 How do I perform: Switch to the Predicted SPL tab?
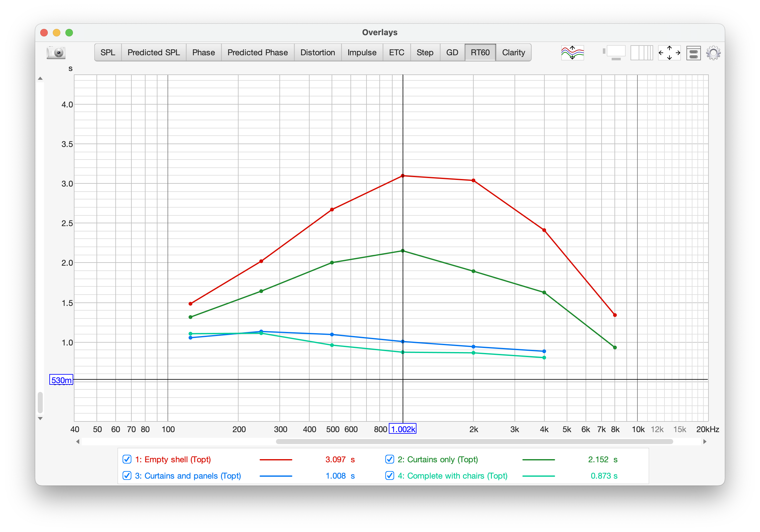pyautogui.click(x=154, y=52)
